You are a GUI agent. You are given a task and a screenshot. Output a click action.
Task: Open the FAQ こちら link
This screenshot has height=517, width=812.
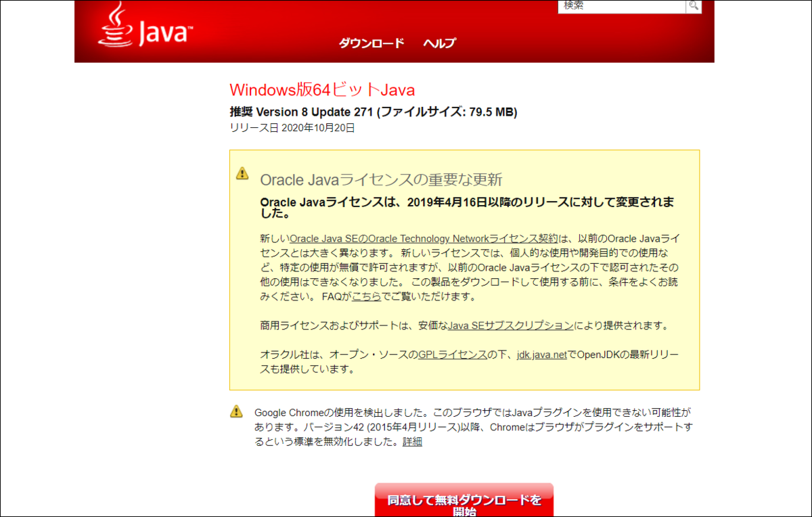pyautogui.click(x=366, y=296)
